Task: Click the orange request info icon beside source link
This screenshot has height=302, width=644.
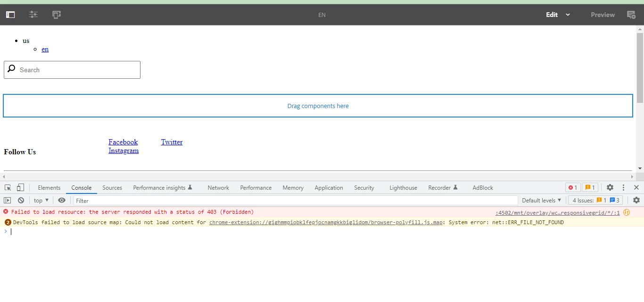Action: (627, 212)
